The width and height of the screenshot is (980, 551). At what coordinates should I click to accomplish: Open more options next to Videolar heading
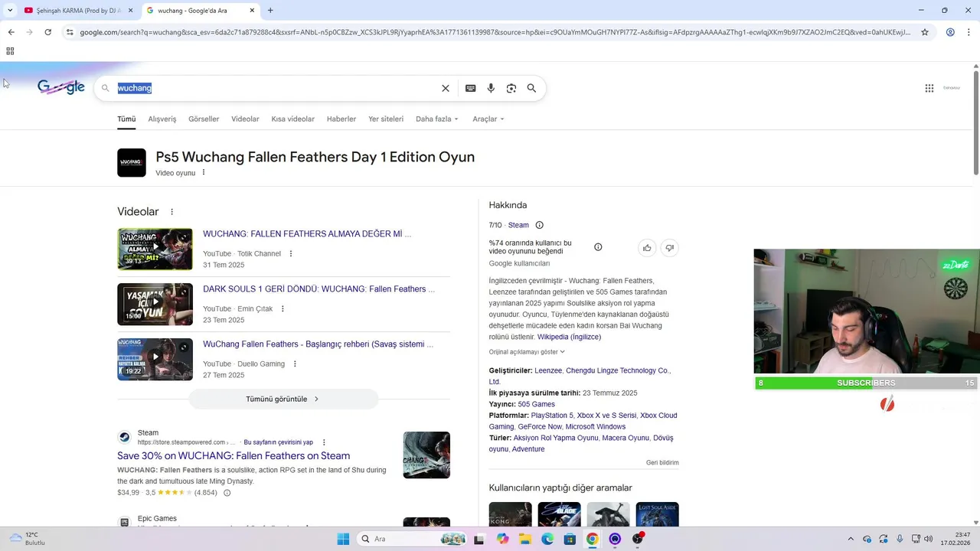(x=171, y=212)
